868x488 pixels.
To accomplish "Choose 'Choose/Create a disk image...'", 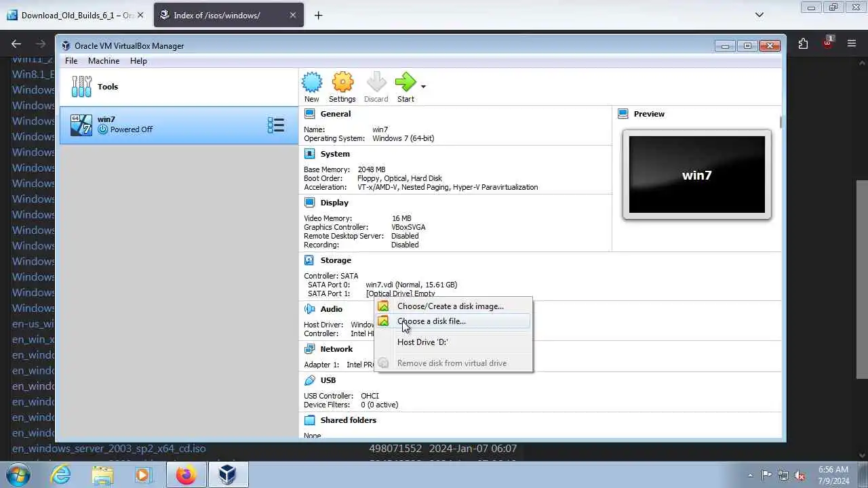I will tap(453, 306).
